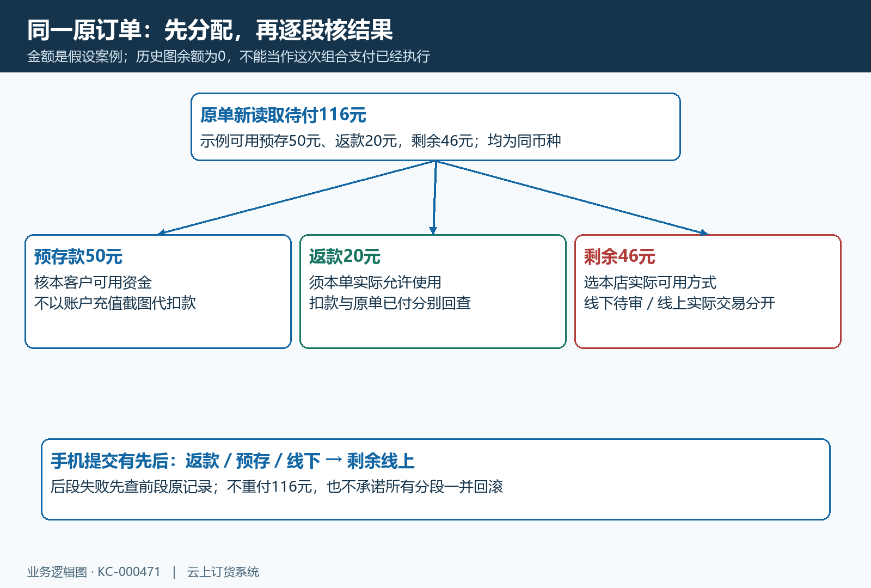Viewport: 871px width, 588px height.
Task: Select the 返款20元 heading
Action: tap(345, 256)
